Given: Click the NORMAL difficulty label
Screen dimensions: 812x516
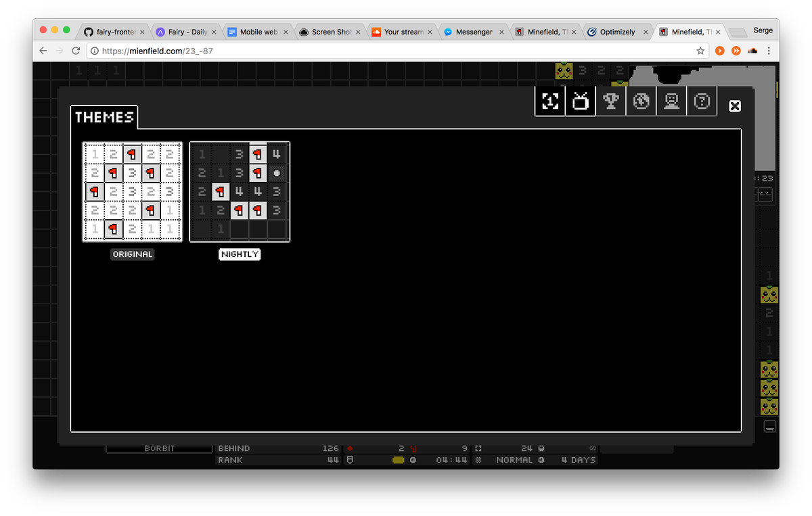Looking at the screenshot, I should pyautogui.click(x=515, y=460).
